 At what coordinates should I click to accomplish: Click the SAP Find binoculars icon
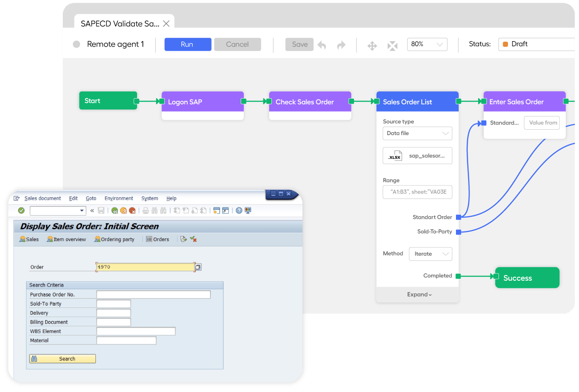155,211
